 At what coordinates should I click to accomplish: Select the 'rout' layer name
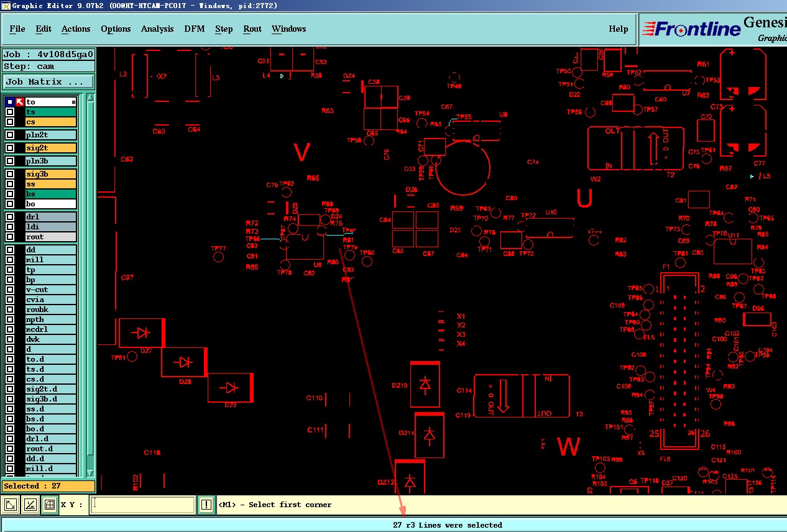[x=50, y=237]
